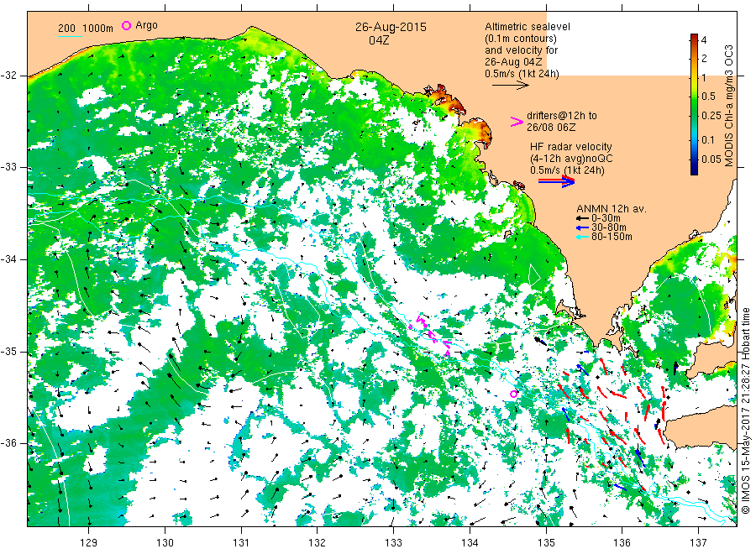Viewport: 756px width, 554px height.
Task: Click the colorbar value 0.25 label
Action: (x=711, y=116)
